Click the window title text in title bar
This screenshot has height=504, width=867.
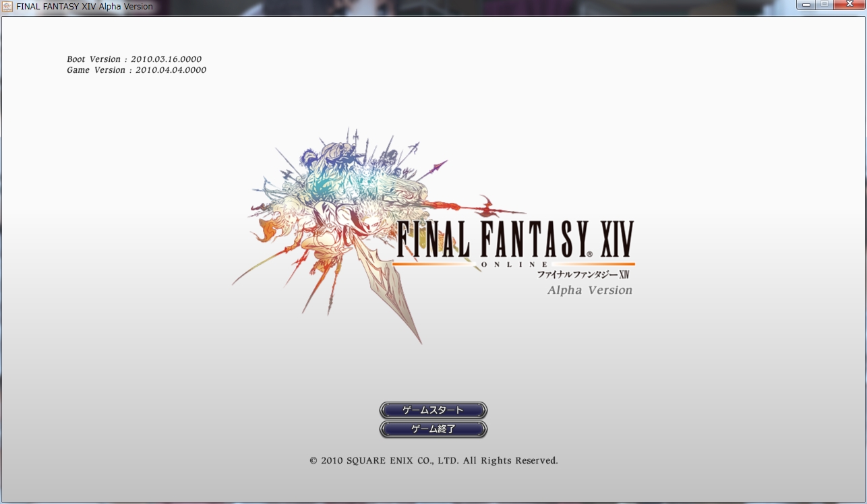(84, 6)
